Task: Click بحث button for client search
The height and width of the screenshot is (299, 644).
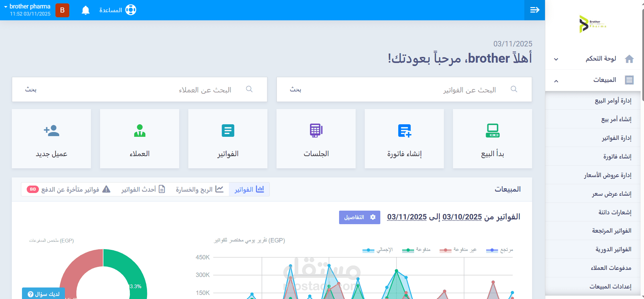Action: point(31,89)
